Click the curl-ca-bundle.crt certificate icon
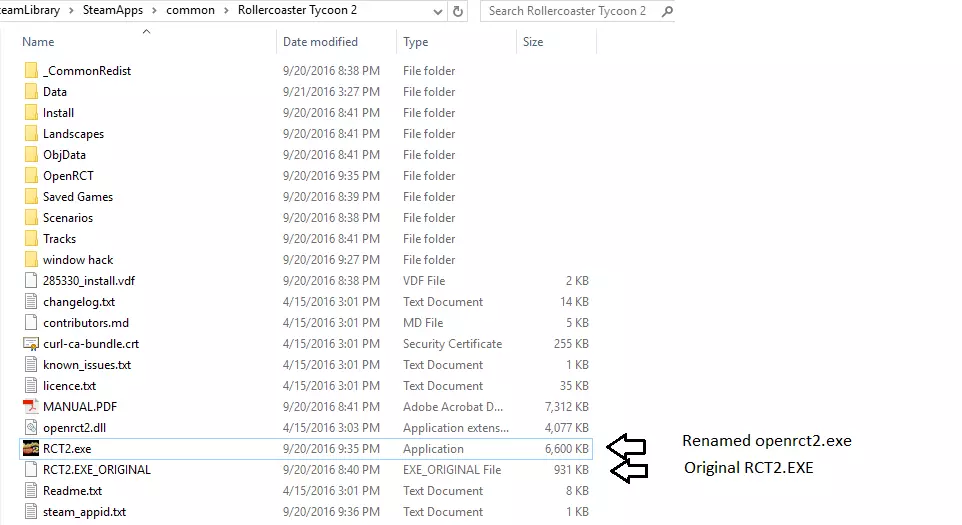Viewport: 962px width, 525px height. [31, 344]
